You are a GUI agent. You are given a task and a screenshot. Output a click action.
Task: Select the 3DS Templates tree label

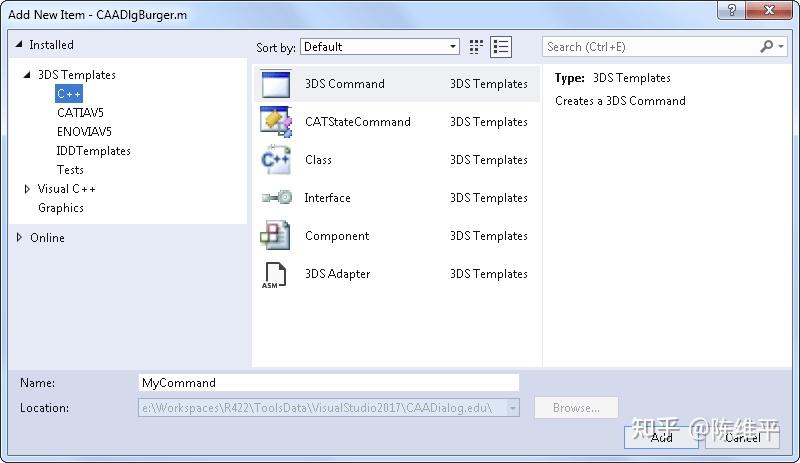[77, 75]
